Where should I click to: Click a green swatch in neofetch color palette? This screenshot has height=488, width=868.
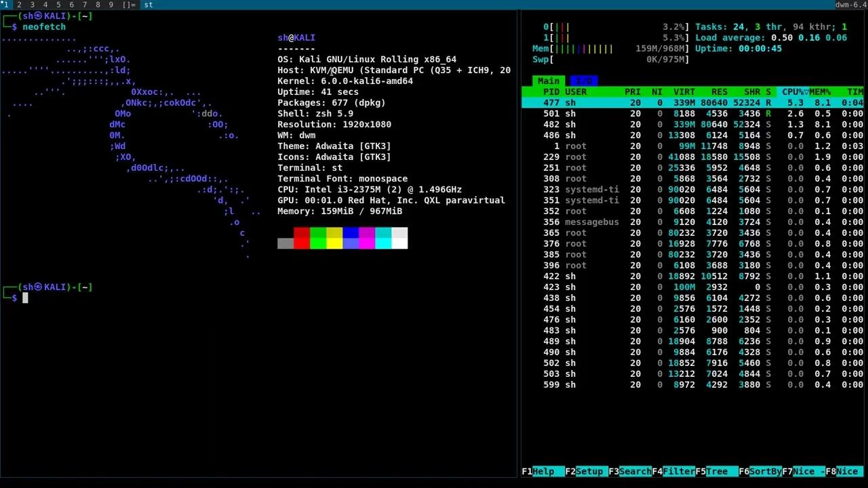coord(319,239)
